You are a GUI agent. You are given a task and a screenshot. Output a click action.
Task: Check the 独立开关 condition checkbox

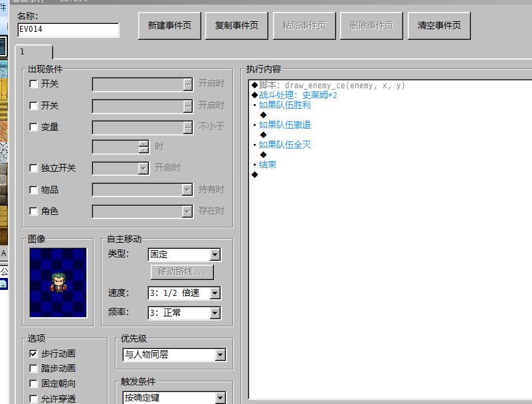click(x=33, y=168)
